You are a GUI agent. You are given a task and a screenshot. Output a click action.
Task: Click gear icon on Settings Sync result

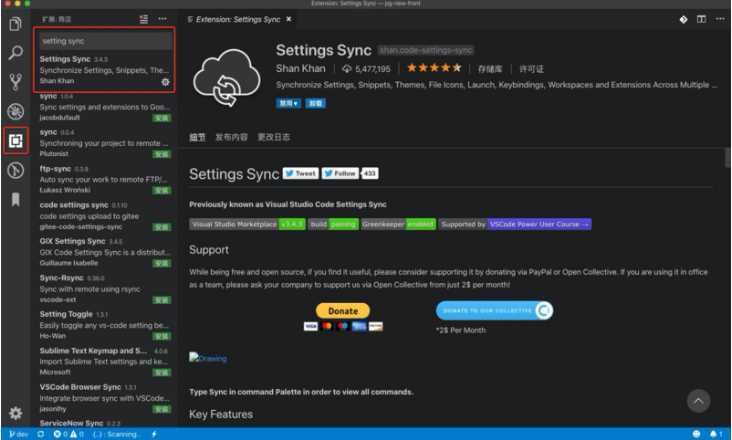click(165, 82)
